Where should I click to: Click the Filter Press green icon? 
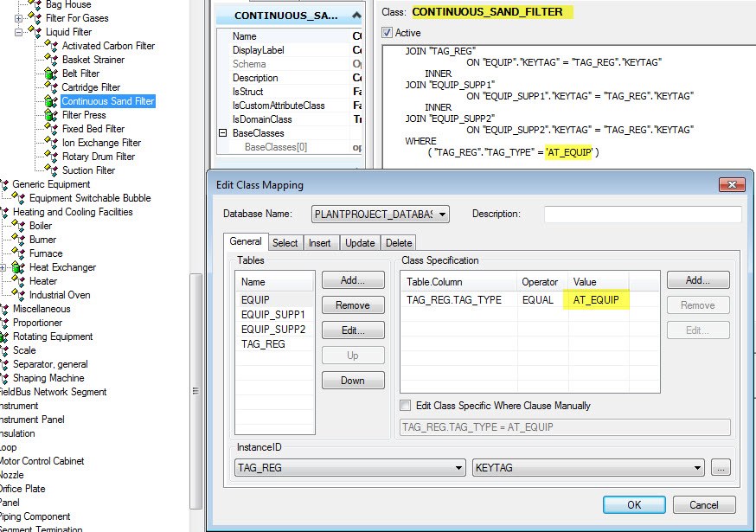[x=51, y=115]
